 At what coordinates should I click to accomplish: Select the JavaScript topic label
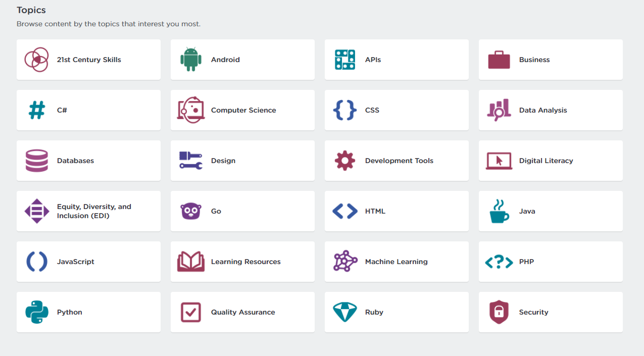point(76,262)
